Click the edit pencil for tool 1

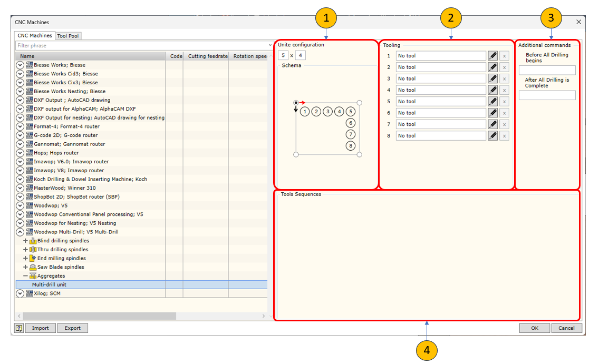click(x=493, y=56)
